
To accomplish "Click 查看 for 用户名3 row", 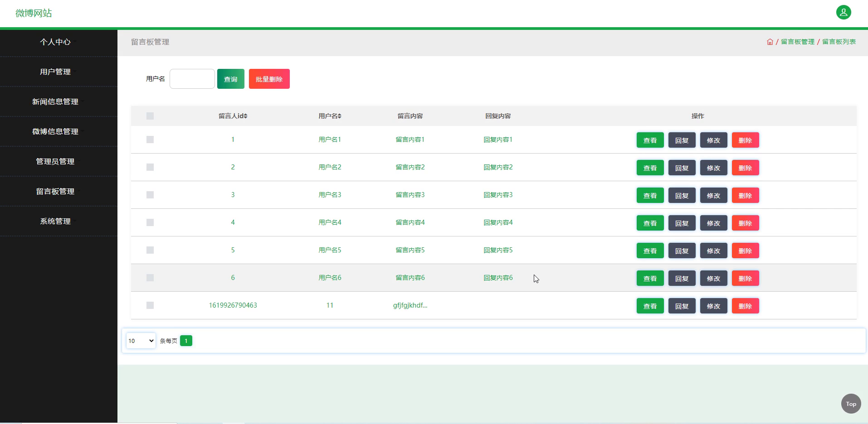I will click(650, 195).
